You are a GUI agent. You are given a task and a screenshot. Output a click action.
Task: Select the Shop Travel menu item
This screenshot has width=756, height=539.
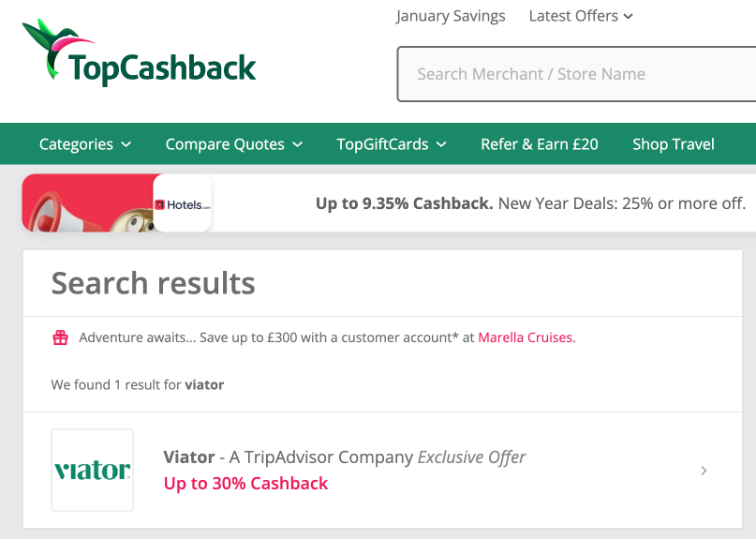tap(674, 144)
